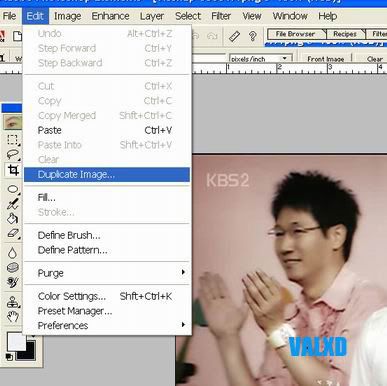Click the Cut menu entry

point(107,86)
